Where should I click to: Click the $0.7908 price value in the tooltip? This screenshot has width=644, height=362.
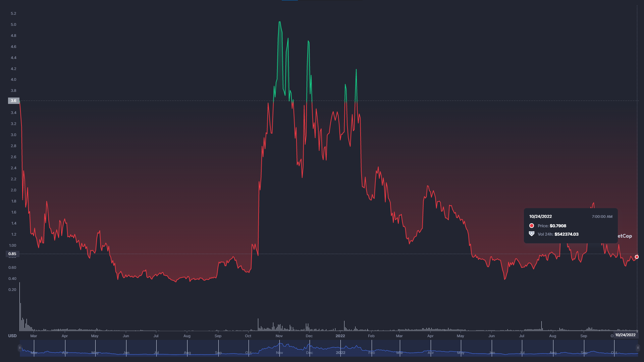pos(558,226)
